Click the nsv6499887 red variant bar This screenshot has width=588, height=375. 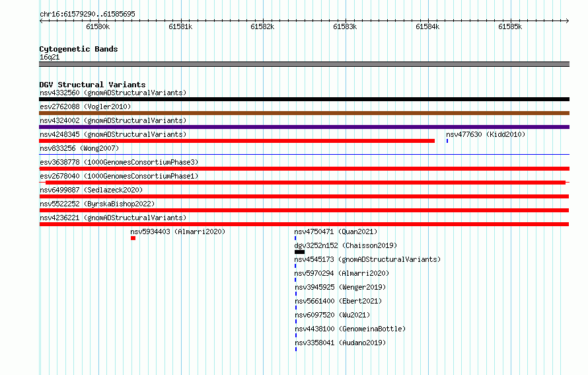[x=304, y=196]
